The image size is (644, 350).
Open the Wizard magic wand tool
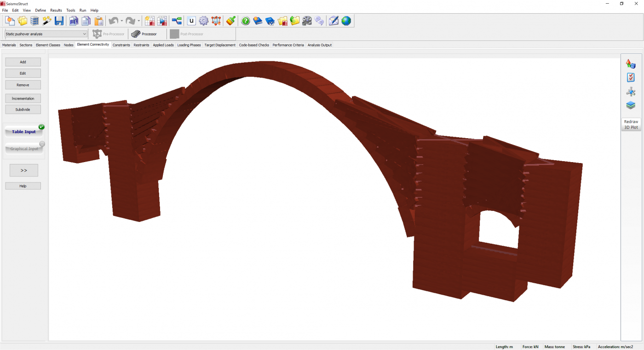click(47, 21)
